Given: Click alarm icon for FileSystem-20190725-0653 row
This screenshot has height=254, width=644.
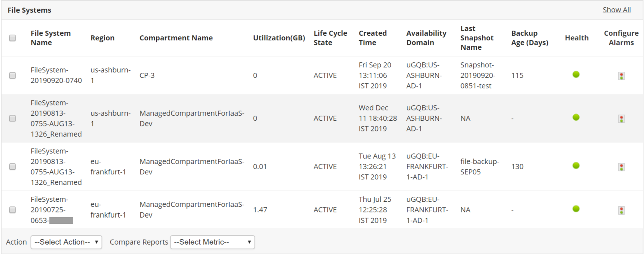Looking at the screenshot, I should tap(621, 210).
